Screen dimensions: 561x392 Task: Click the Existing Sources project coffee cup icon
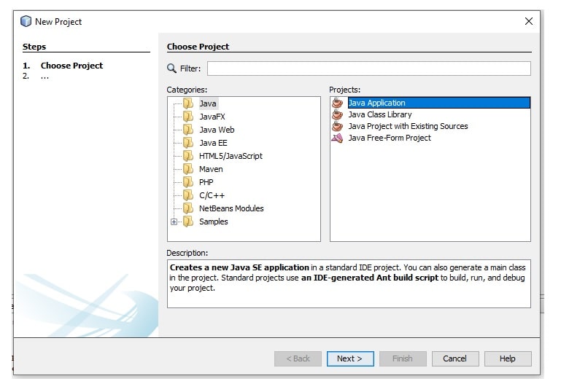click(x=337, y=126)
